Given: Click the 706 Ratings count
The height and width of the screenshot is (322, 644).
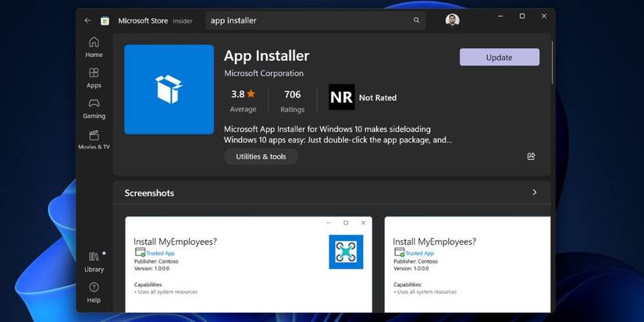Looking at the screenshot, I should point(293,101).
